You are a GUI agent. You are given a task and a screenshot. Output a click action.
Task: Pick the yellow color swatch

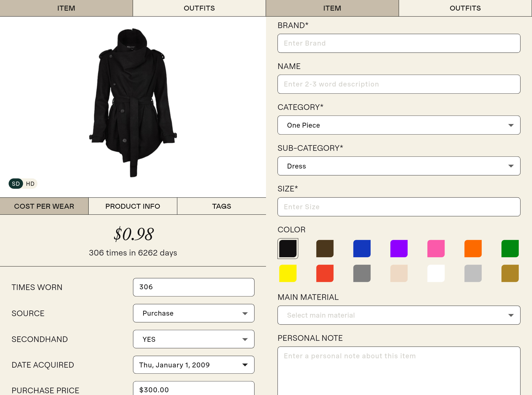point(288,273)
